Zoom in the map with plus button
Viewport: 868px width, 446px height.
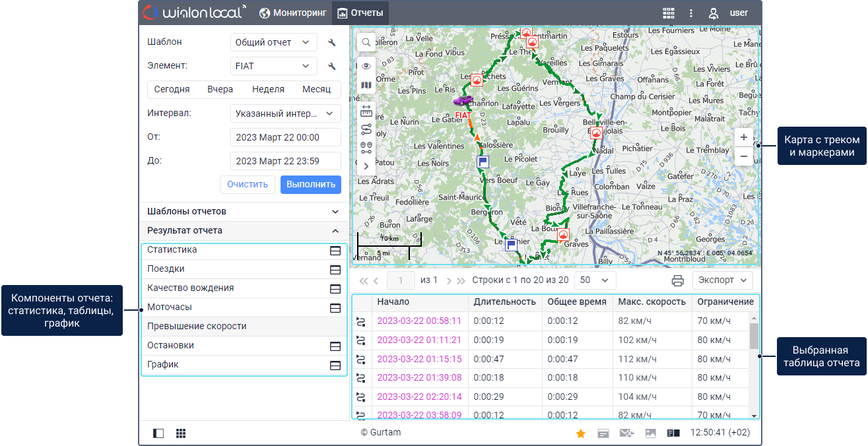(x=744, y=137)
